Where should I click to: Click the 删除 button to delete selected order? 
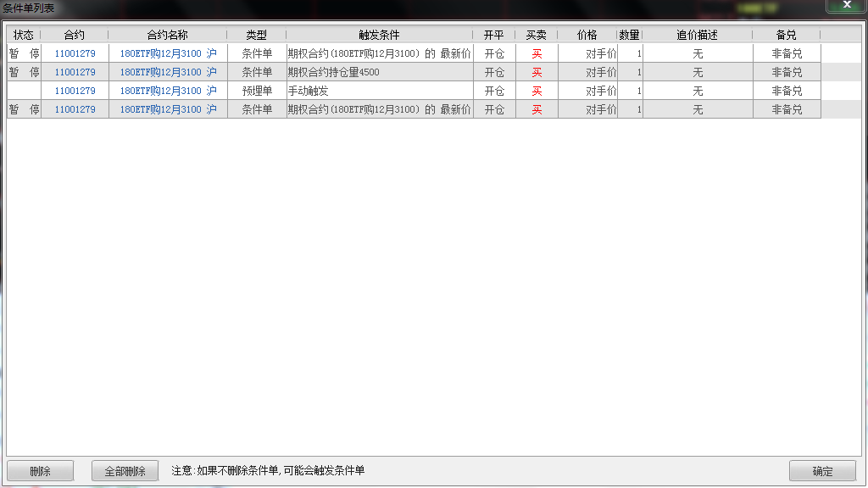coord(39,470)
